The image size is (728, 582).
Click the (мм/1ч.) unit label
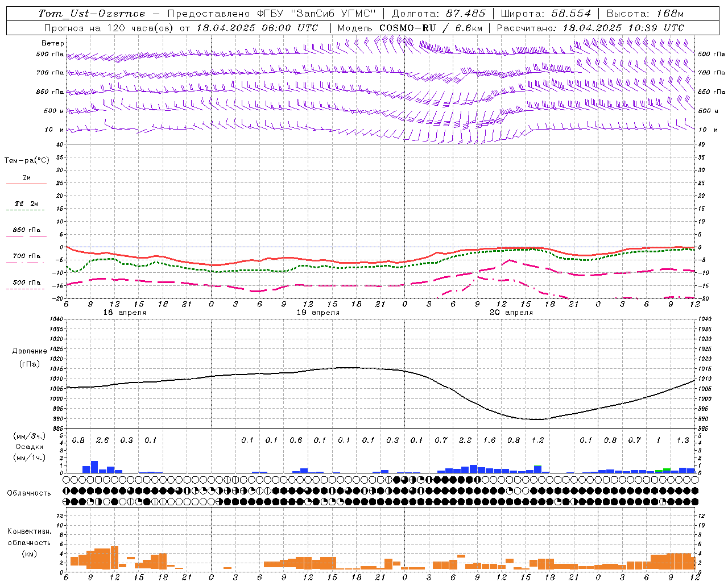click(x=29, y=458)
